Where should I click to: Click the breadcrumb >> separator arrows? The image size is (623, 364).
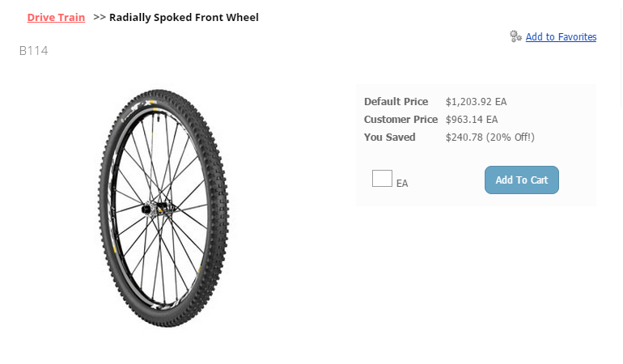[100, 18]
